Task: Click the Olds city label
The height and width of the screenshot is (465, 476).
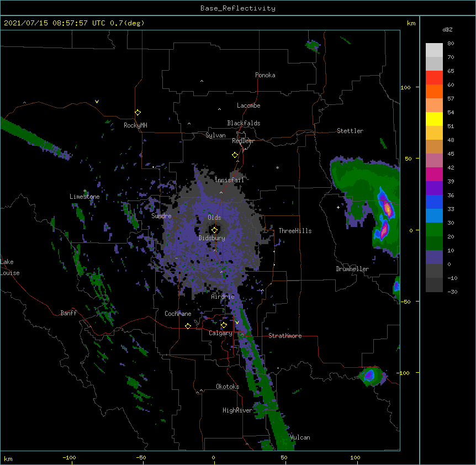Action: pos(214,218)
